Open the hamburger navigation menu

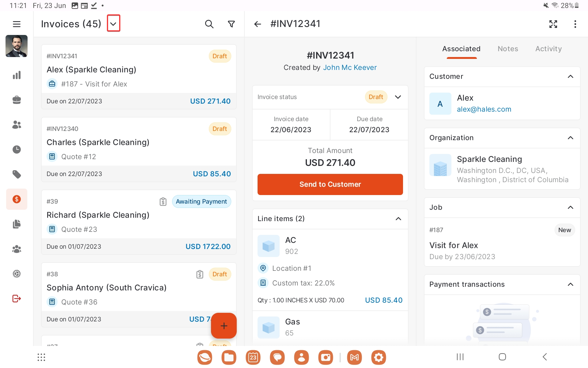pyautogui.click(x=17, y=24)
